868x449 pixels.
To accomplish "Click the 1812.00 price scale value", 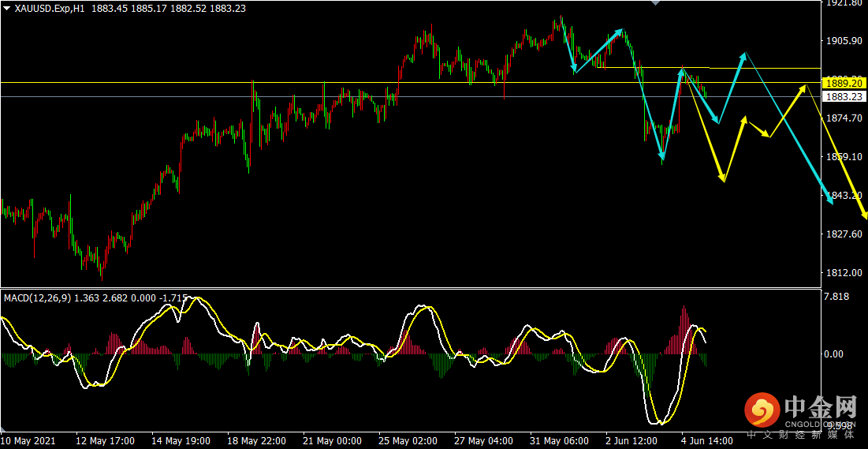I will coord(844,273).
